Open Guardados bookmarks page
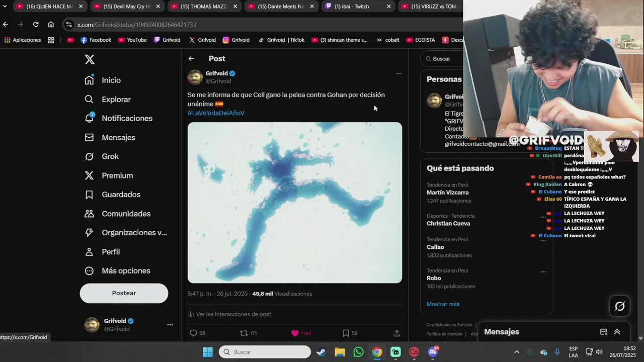Image resolution: width=644 pixels, height=362 pixels. (113, 195)
